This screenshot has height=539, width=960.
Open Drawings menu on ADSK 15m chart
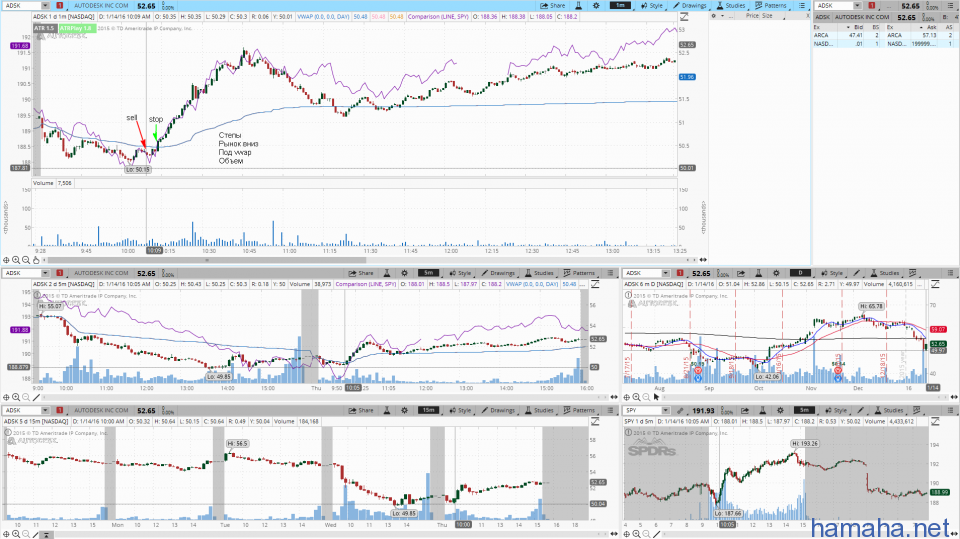[498, 410]
